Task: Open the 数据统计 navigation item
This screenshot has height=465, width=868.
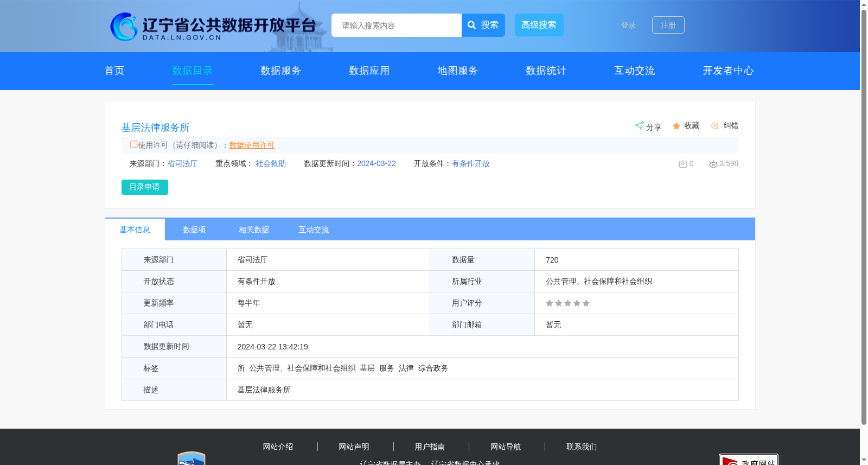Action: [x=546, y=71]
